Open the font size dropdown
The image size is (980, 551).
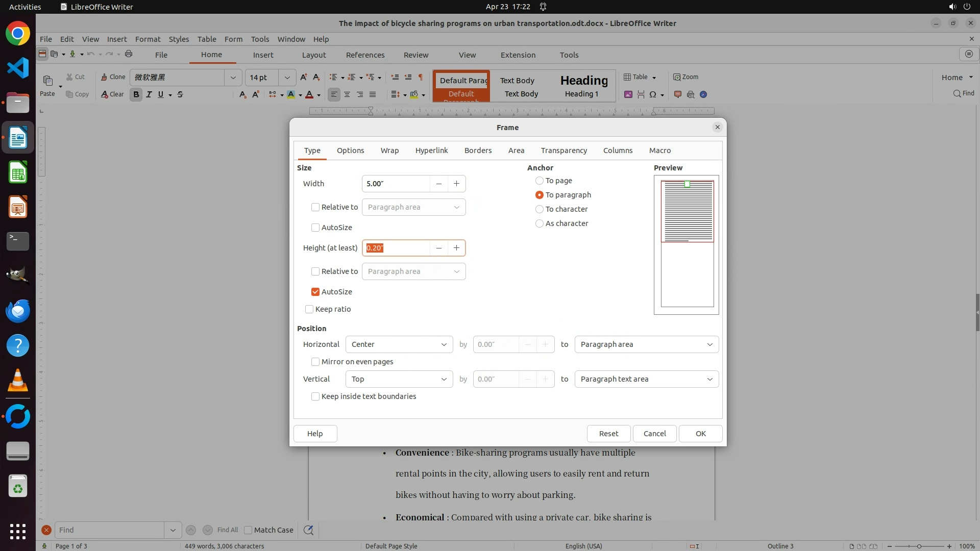[x=287, y=78]
